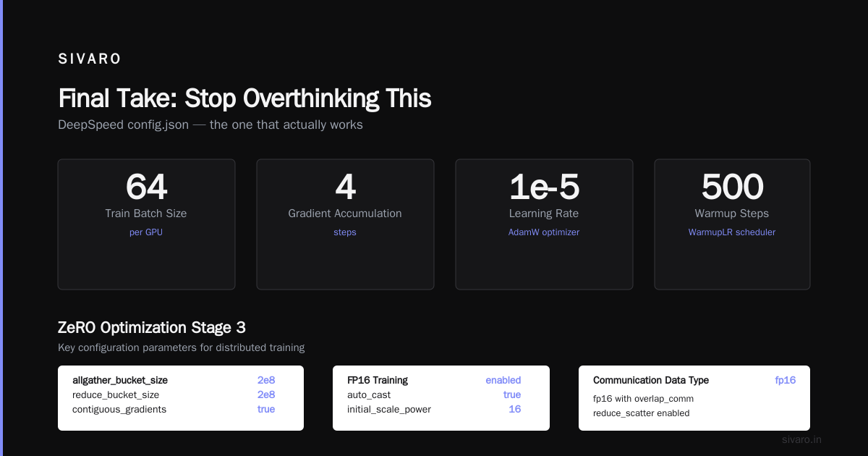Click the Learning Rate 1e-5 card

pyautogui.click(x=544, y=224)
